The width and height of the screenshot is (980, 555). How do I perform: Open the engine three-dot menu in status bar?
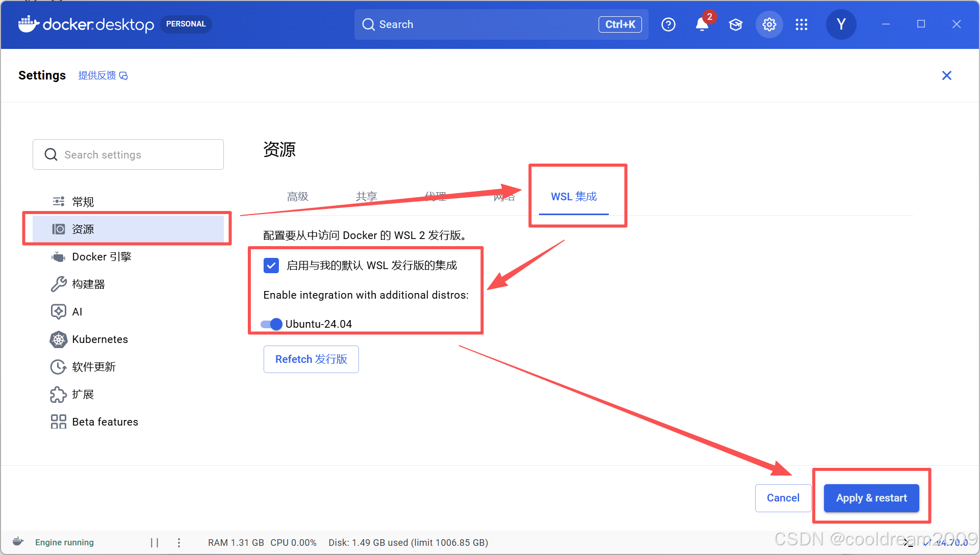click(179, 543)
